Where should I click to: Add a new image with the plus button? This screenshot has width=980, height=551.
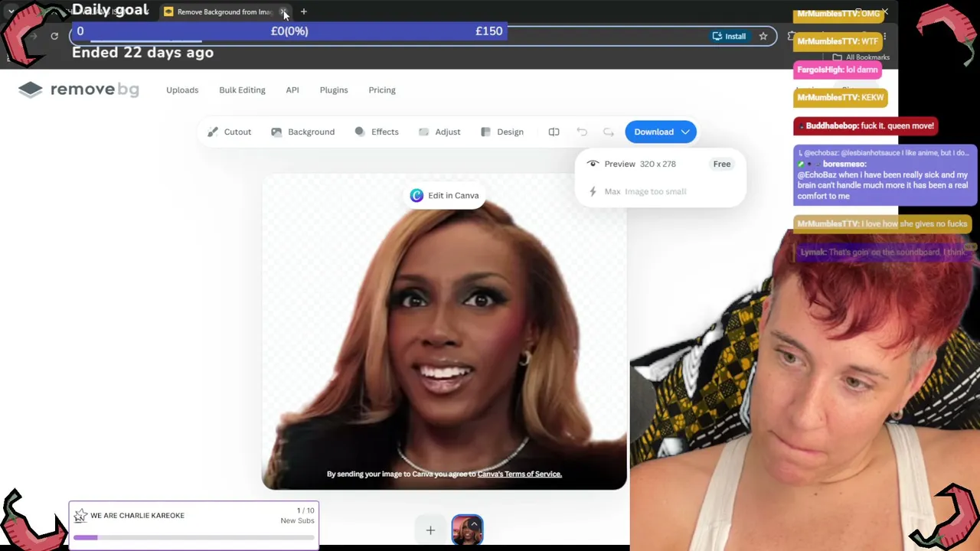(x=430, y=530)
